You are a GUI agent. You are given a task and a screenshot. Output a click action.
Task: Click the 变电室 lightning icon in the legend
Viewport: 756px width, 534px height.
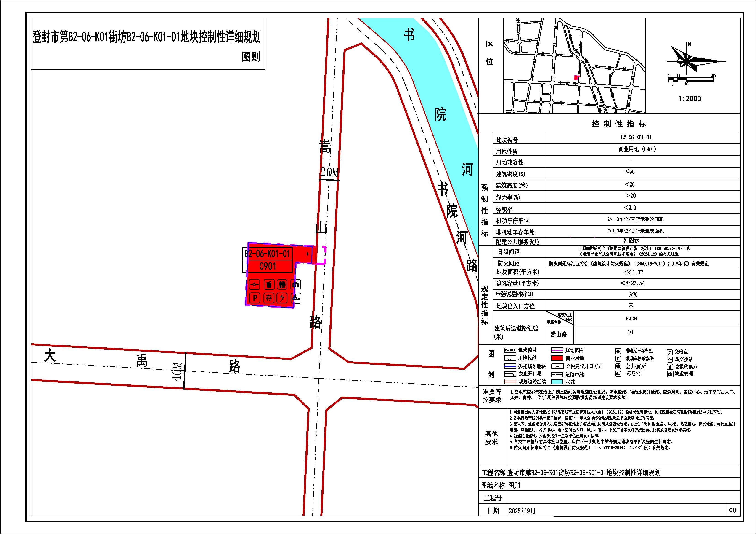coord(669,352)
